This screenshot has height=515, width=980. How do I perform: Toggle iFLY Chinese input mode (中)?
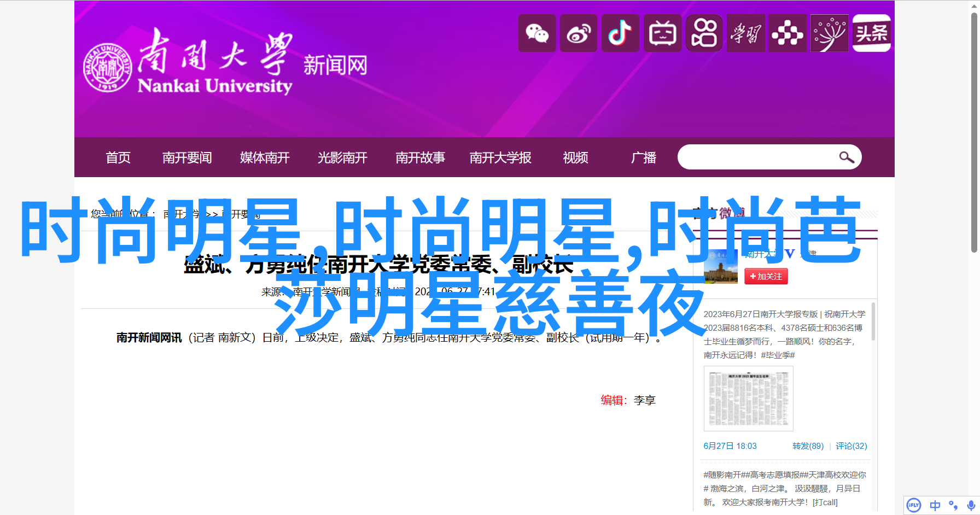pos(935,505)
